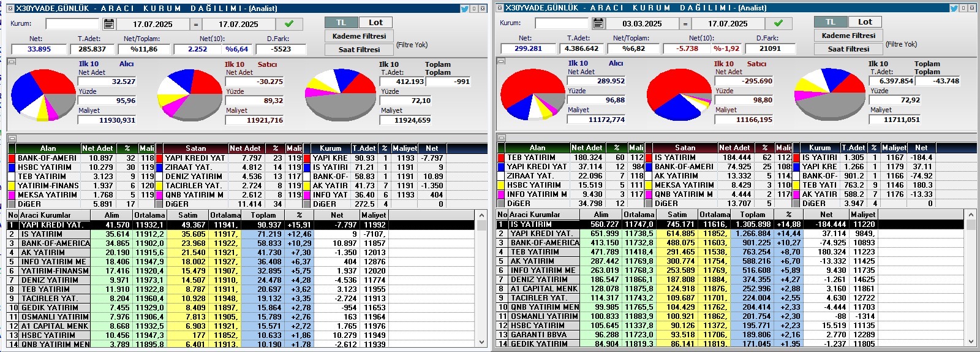Click Maliyet column header in right window list
Viewport: 980px width, 352px height.
(x=863, y=215)
